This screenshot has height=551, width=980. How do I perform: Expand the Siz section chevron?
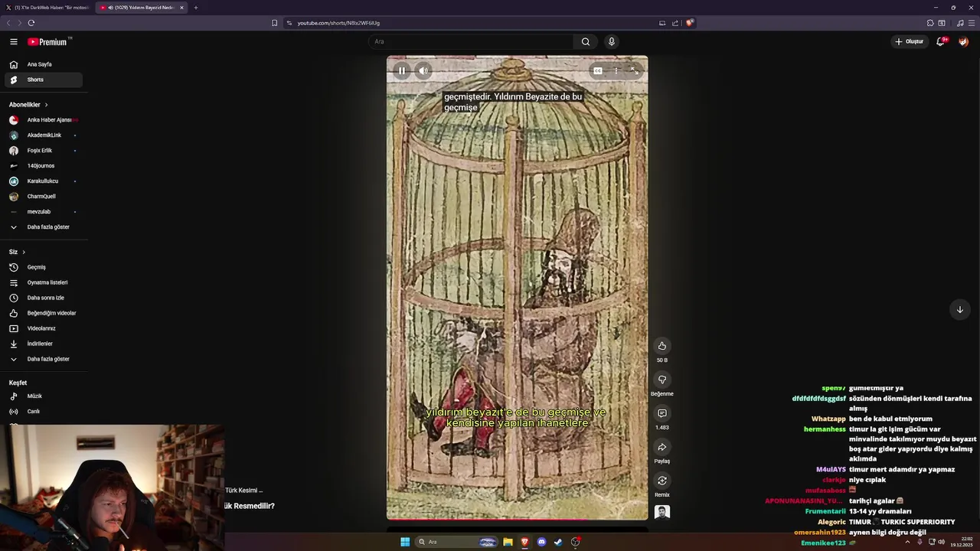click(x=24, y=252)
